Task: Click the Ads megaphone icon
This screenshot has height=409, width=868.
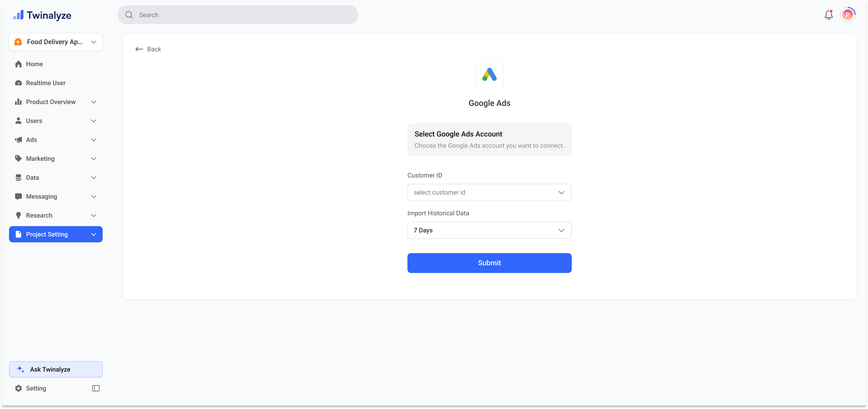Action: [x=19, y=140]
